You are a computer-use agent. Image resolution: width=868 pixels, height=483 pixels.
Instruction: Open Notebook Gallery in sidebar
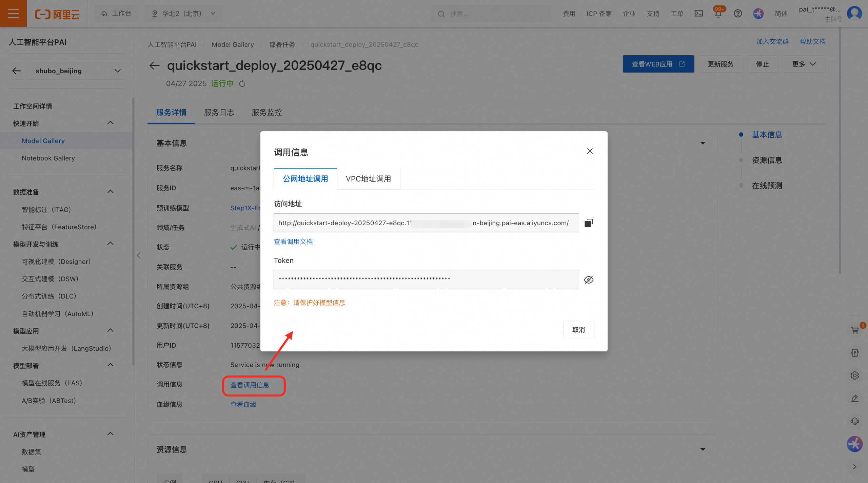click(48, 158)
